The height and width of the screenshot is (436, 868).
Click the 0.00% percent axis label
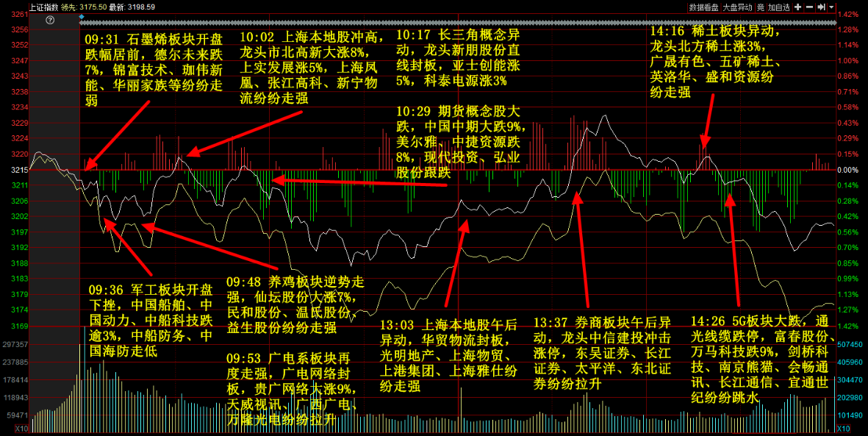pyautogui.click(x=847, y=170)
